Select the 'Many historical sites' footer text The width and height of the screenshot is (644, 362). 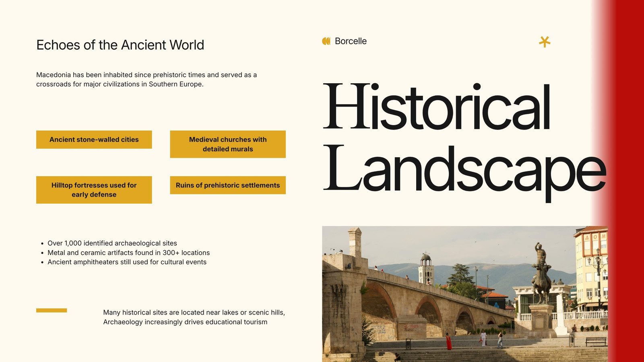pos(194,317)
